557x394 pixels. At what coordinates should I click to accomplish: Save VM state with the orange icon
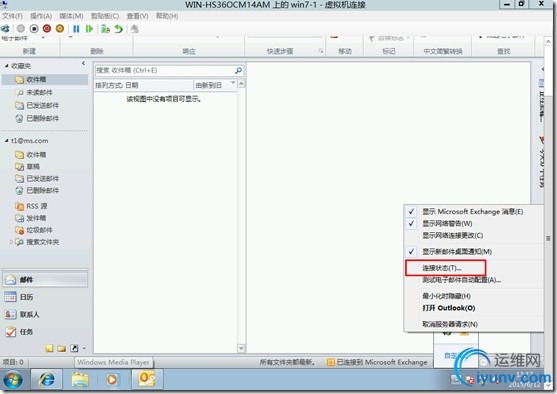tap(60, 29)
